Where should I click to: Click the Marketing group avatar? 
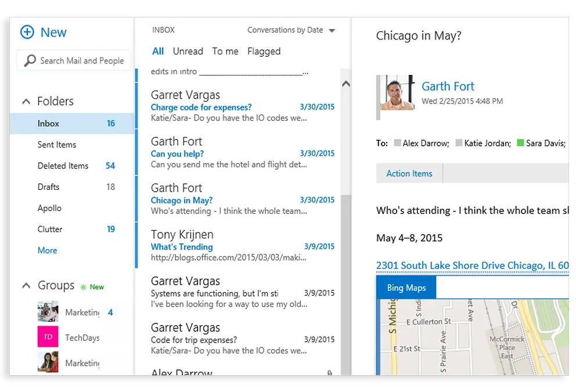pyautogui.click(x=48, y=312)
